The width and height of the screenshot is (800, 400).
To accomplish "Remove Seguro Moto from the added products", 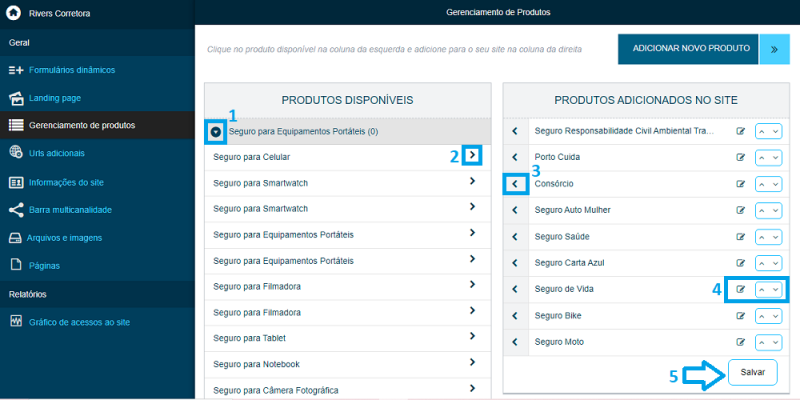I will (515, 342).
